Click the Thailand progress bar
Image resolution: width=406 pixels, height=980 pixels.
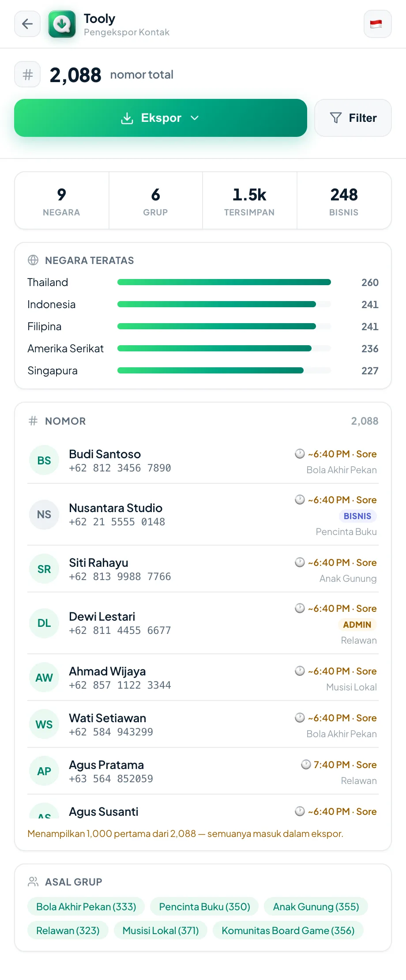pyautogui.click(x=224, y=282)
